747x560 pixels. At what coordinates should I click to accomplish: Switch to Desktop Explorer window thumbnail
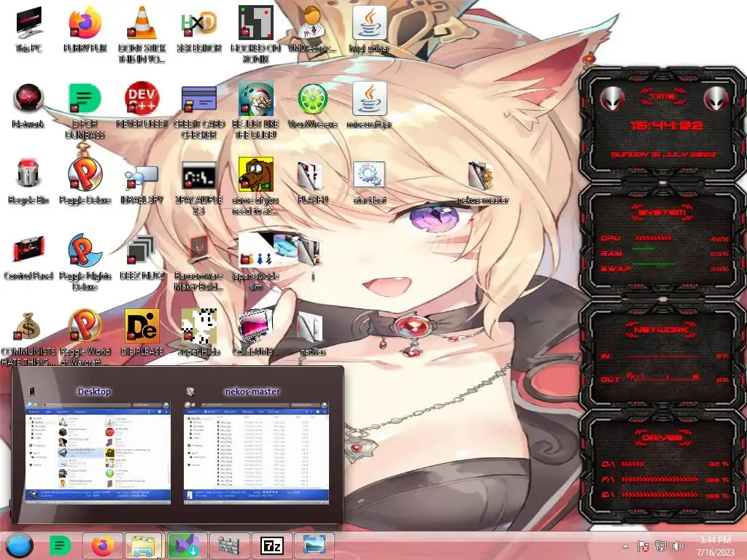(x=98, y=445)
